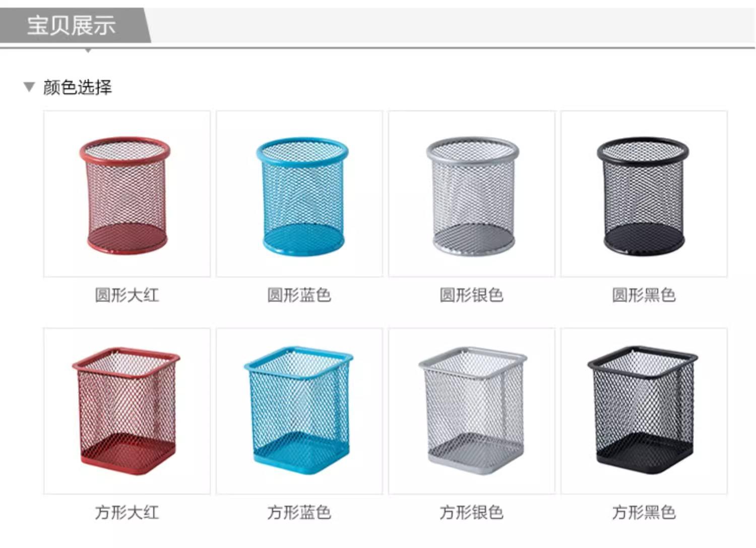This screenshot has width=756, height=548.
Task: Click the 方形蓝色 label
Action: (299, 513)
